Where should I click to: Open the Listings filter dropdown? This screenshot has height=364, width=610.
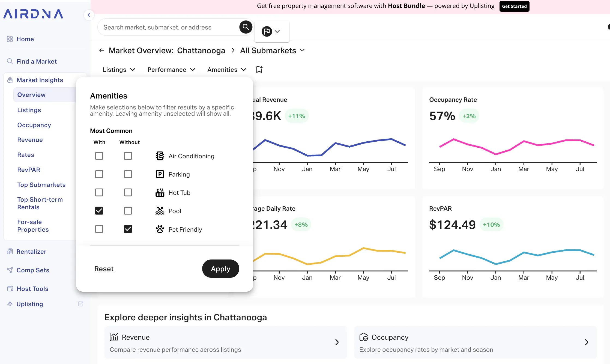pos(119,70)
